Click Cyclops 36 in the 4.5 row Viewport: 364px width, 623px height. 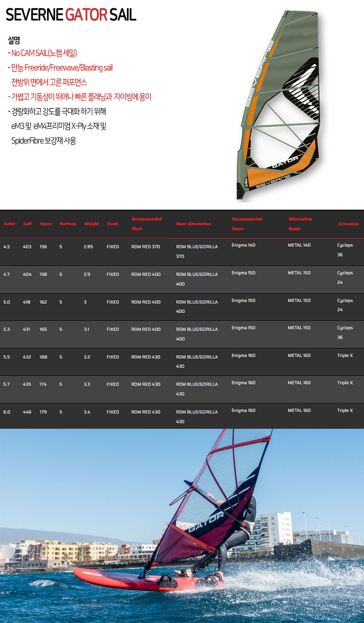point(345,250)
